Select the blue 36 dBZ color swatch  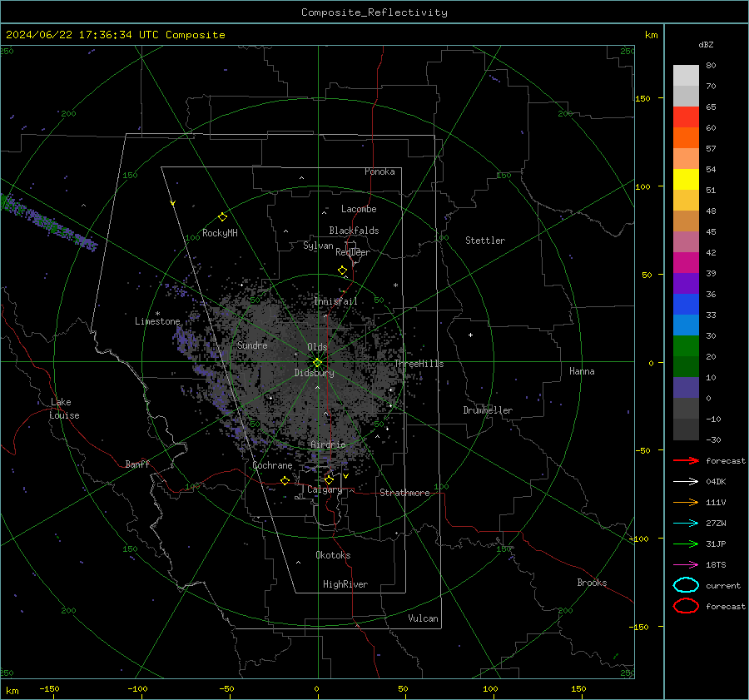click(x=686, y=304)
